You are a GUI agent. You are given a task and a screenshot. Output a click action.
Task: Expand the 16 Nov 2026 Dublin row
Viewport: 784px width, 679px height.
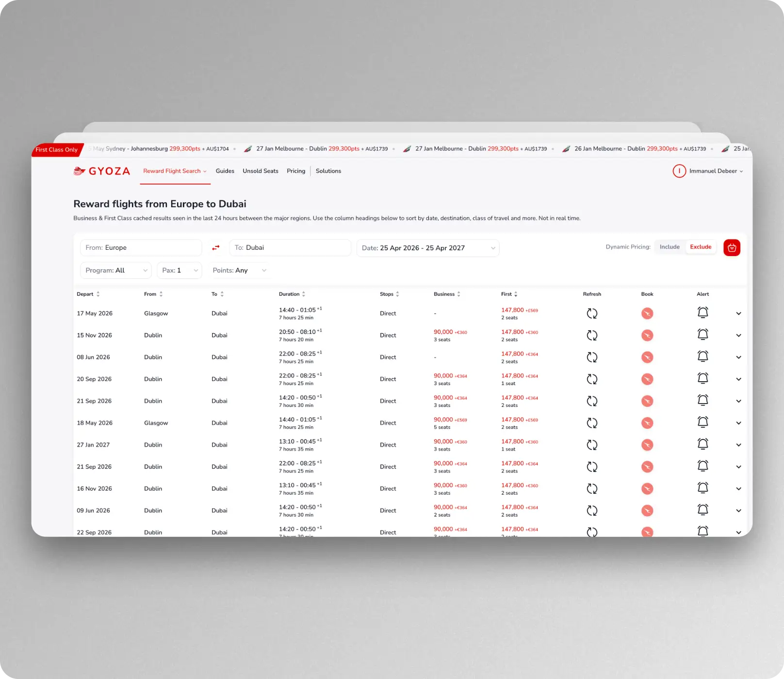pos(738,489)
